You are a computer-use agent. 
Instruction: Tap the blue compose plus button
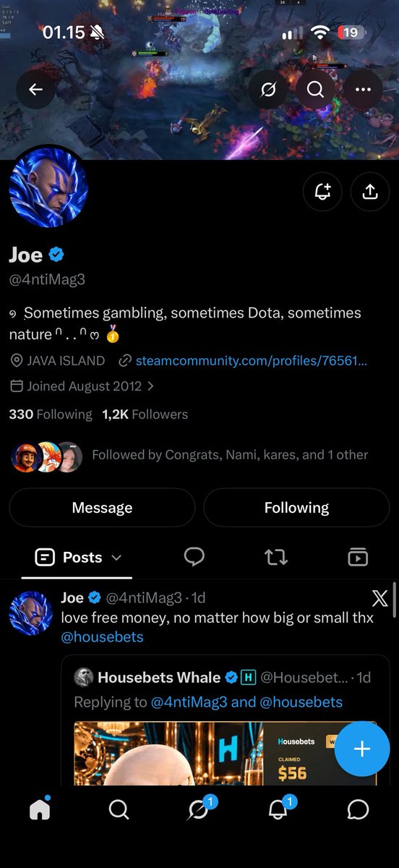[x=362, y=749]
